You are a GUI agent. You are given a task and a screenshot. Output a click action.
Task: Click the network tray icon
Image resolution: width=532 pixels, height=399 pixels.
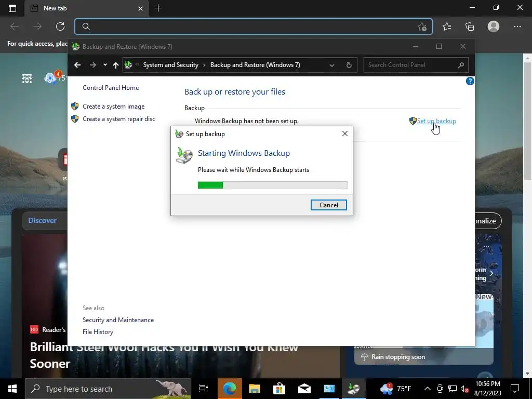tap(453, 389)
